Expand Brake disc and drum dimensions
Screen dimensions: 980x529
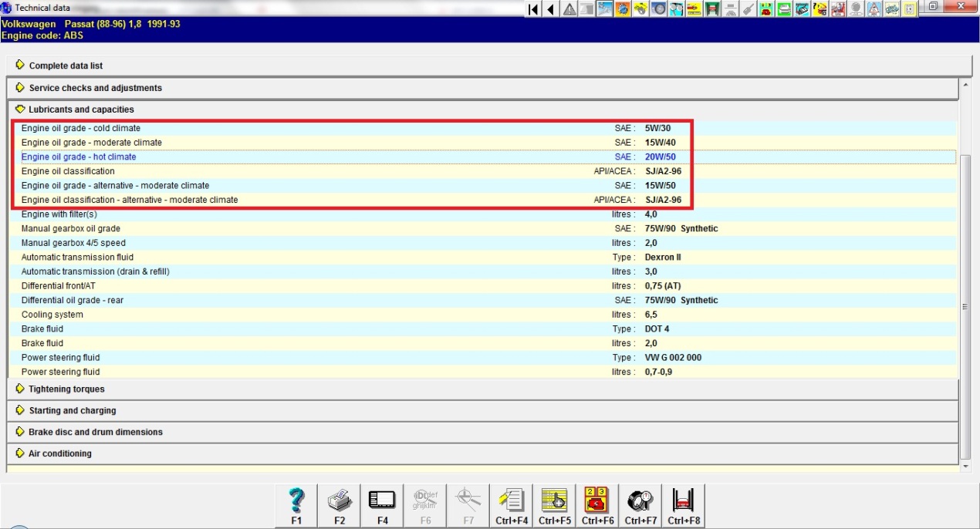click(96, 433)
